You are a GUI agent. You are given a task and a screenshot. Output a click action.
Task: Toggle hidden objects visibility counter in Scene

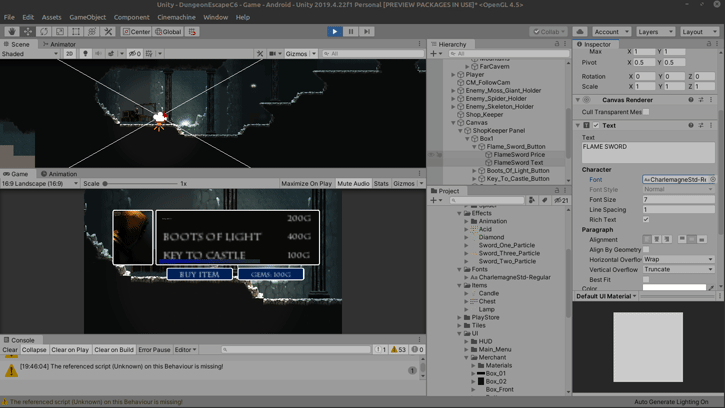[135, 54]
